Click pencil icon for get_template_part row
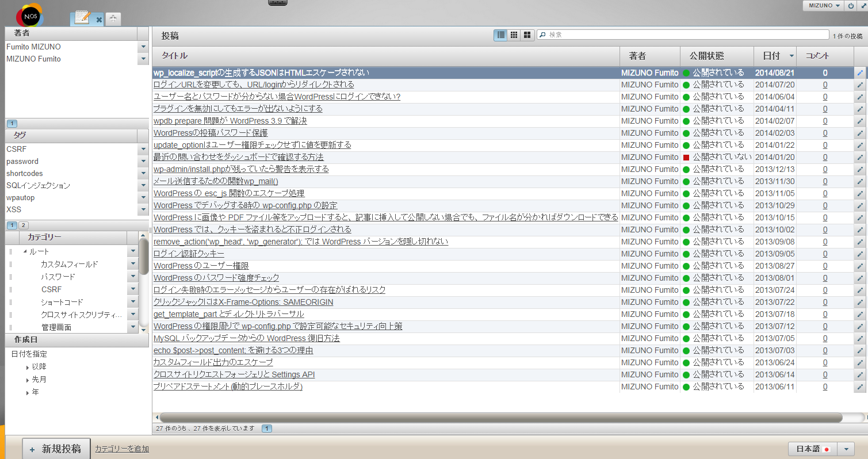The width and height of the screenshot is (868, 459). point(860,314)
